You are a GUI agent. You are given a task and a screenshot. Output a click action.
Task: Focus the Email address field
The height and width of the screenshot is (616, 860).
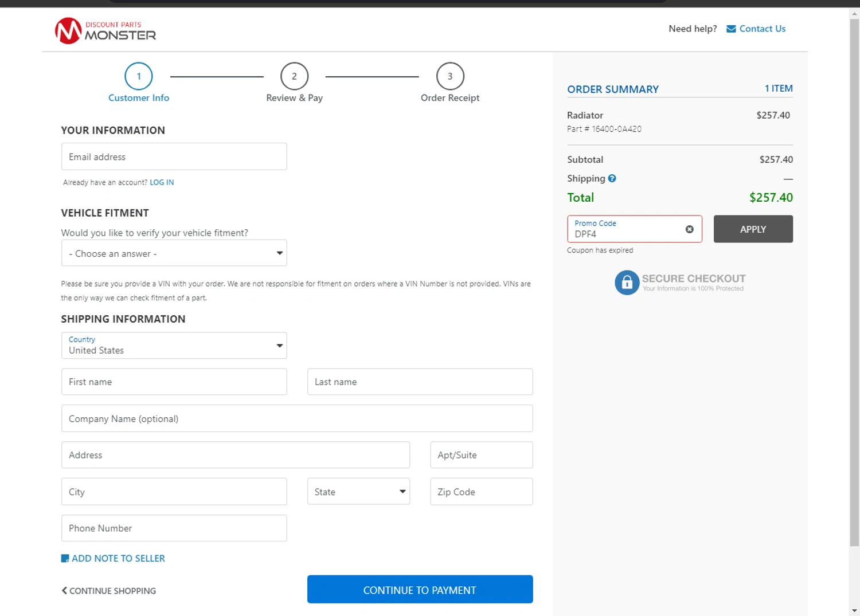click(x=174, y=156)
